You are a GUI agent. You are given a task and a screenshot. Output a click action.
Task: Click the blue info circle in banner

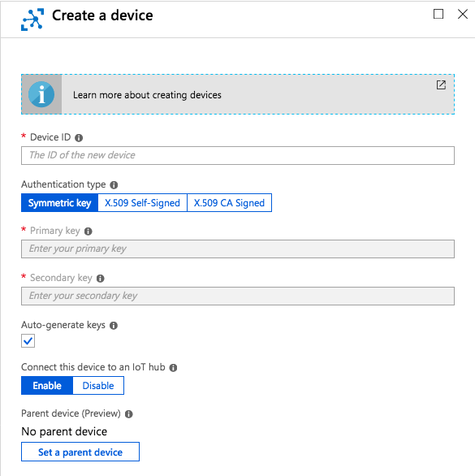[41, 94]
